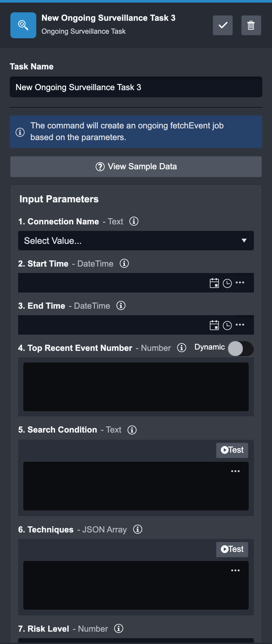Confirm task with the checkmark button
Viewport: 272px width, 644px height.
click(x=223, y=25)
